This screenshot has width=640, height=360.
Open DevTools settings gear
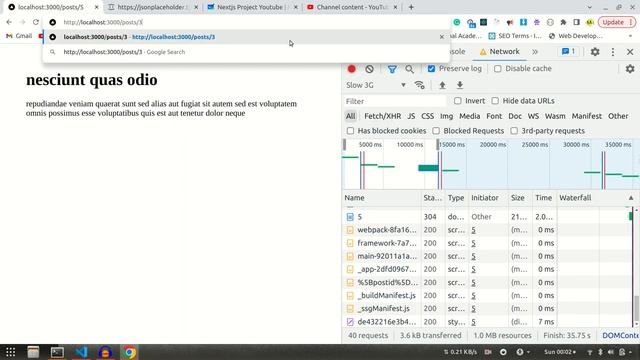[595, 52]
